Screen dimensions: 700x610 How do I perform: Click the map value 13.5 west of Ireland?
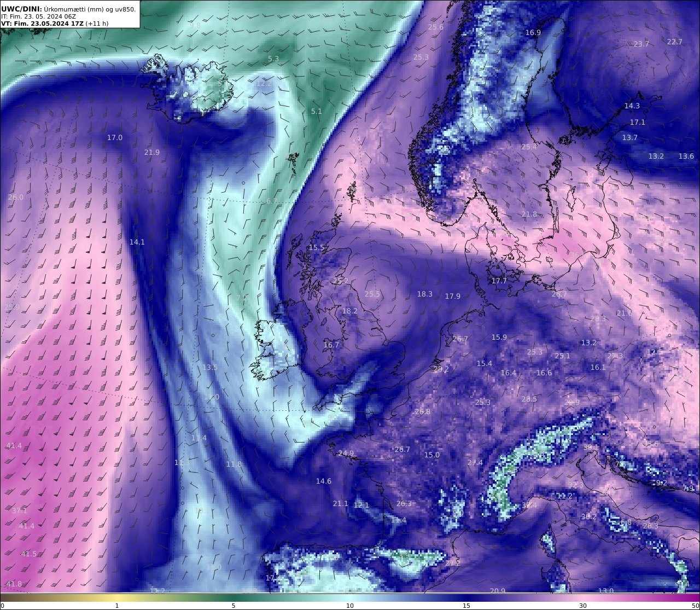coord(210,368)
